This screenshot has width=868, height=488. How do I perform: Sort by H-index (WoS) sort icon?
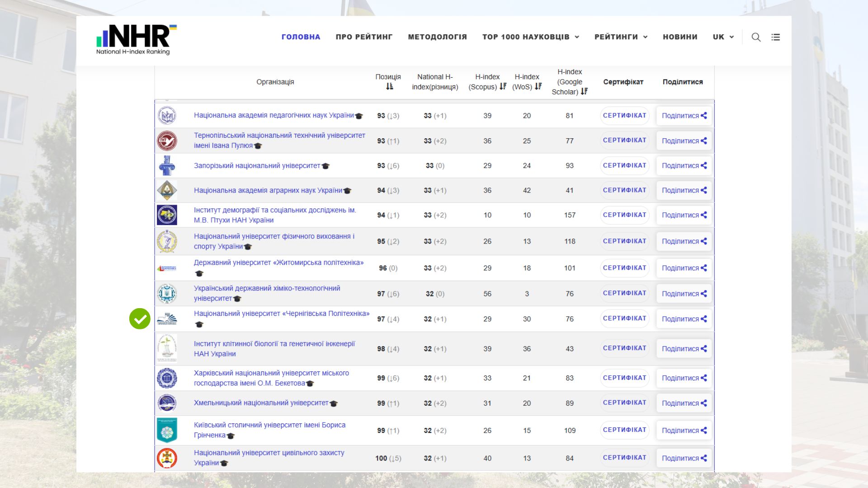coord(538,87)
